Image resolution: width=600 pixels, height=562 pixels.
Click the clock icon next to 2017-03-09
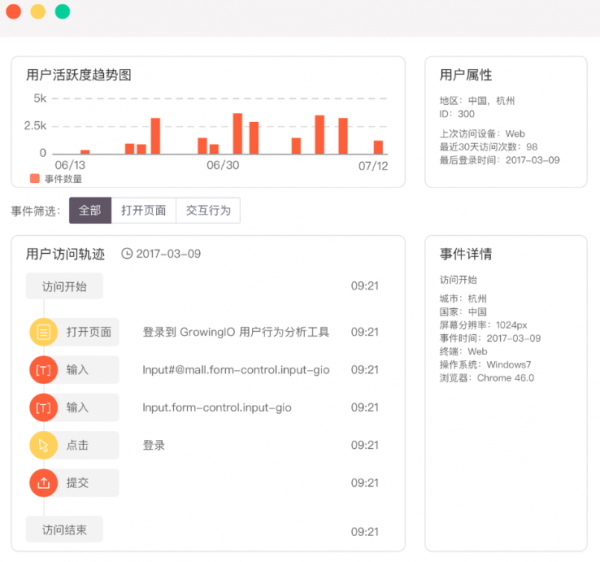coord(127,254)
